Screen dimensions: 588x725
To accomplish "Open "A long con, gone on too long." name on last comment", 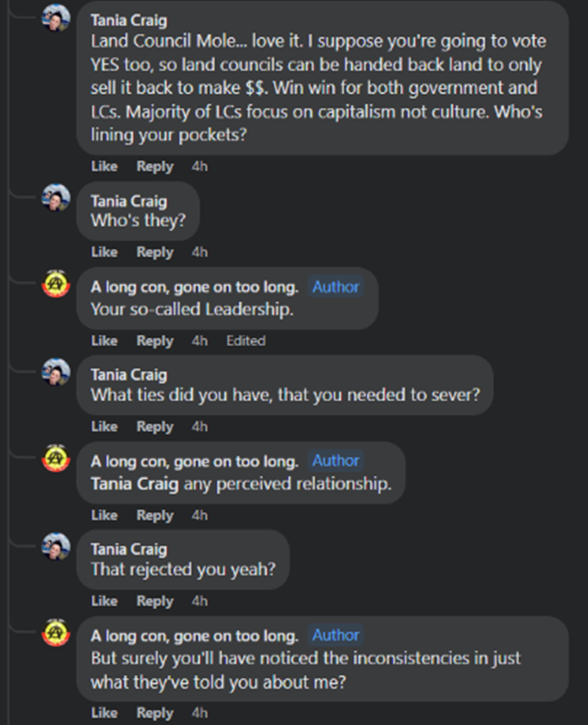I will pyautogui.click(x=195, y=636).
